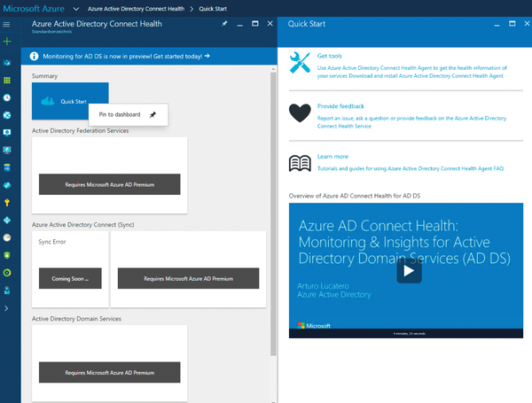This screenshot has width=532, height=403.
Task: Open the Tutorials and guides FAQ link
Action: 411,168
